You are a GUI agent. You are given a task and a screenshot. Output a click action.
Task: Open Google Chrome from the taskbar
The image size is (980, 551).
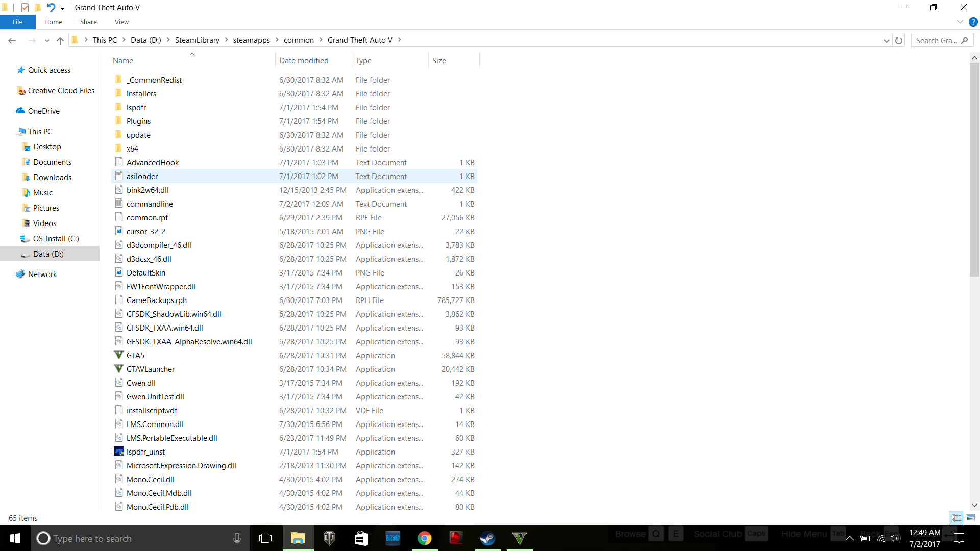(424, 538)
